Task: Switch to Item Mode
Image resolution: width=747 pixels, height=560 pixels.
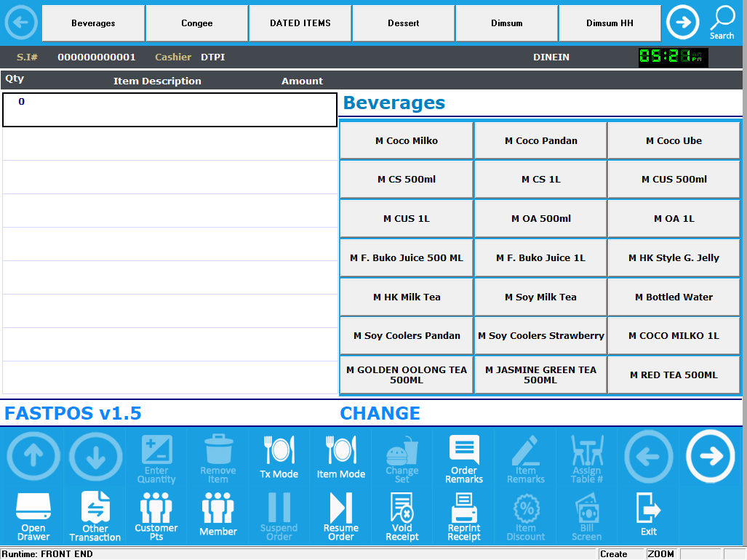Action: coord(340,458)
